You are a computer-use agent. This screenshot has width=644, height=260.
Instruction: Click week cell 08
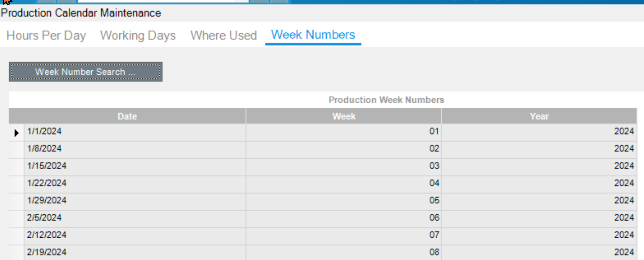click(x=344, y=253)
